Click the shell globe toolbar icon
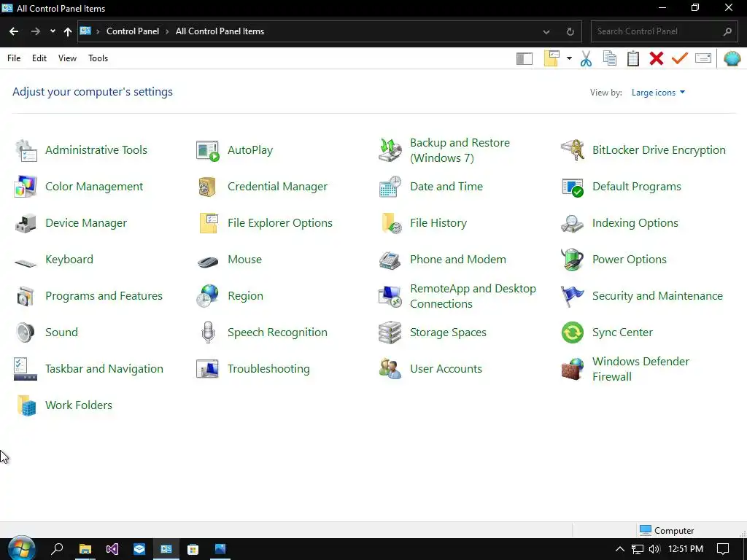This screenshot has height=560, width=747. pos(732,58)
